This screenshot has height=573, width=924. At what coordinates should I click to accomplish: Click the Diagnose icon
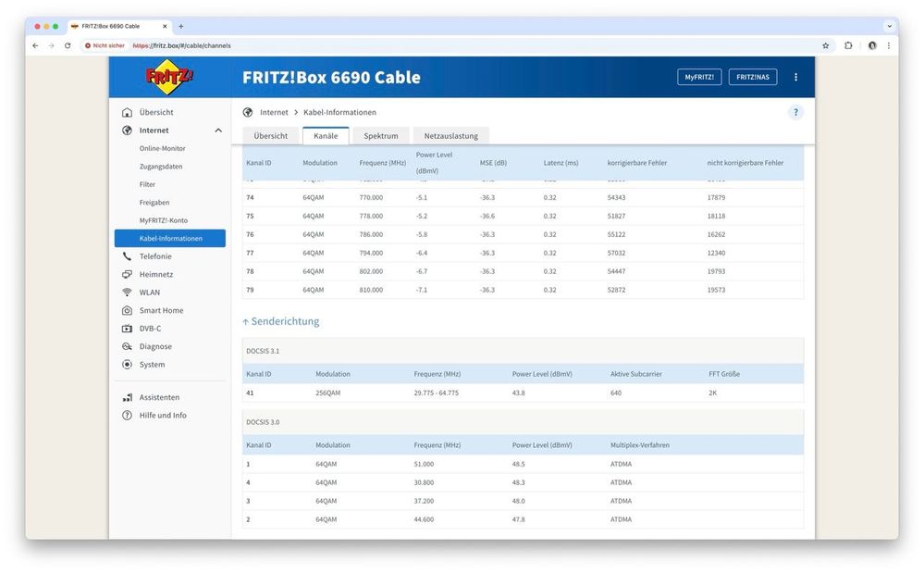pos(127,346)
